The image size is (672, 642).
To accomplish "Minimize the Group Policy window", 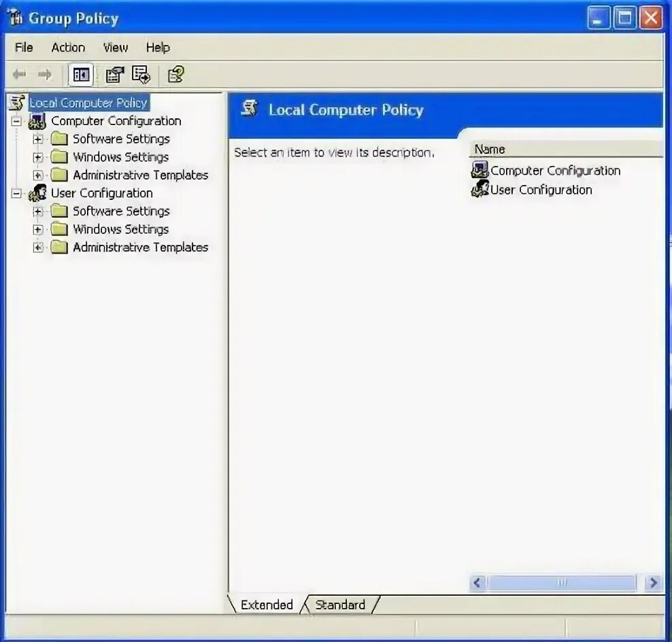I will (599, 18).
